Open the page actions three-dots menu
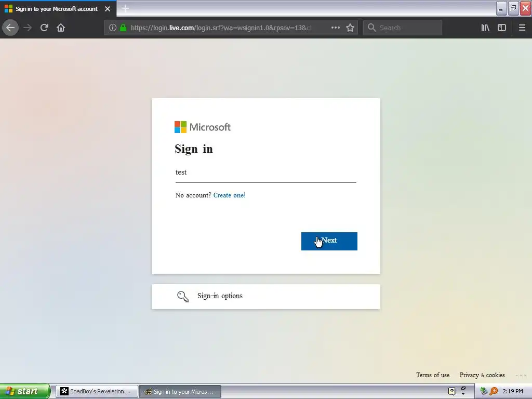532x399 pixels. [x=335, y=28]
